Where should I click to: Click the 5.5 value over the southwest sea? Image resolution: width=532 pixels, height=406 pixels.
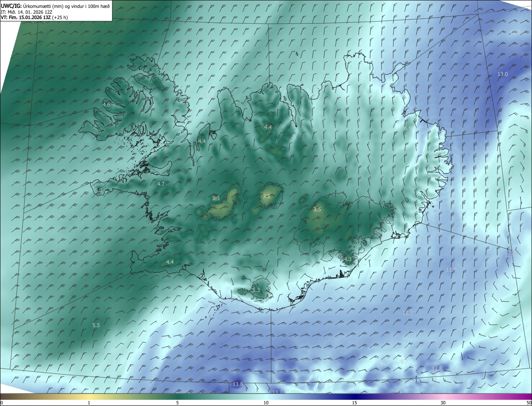tap(96, 325)
